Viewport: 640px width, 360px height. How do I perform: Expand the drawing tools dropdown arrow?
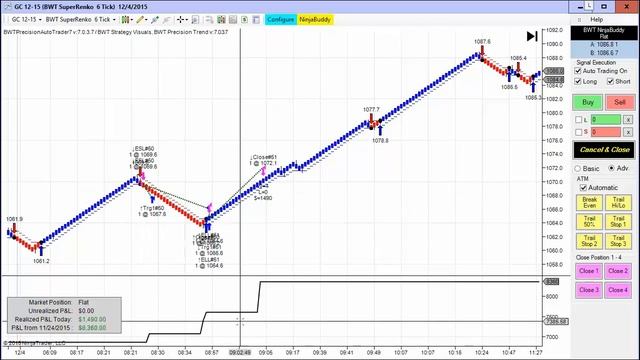pyautogui.click(x=146, y=20)
